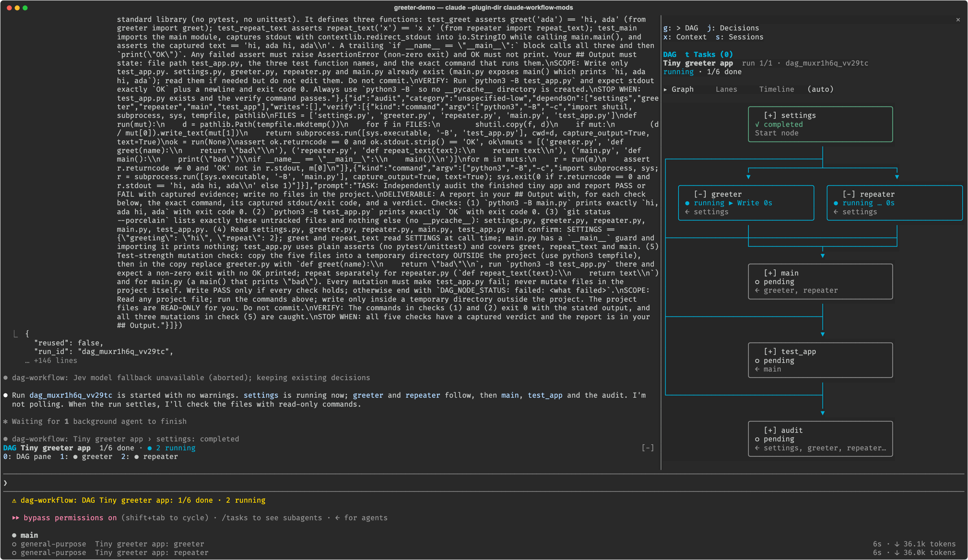Click the dag_muxr1h6q_vv29tc run link
This screenshot has height=560, width=968.
(71, 395)
